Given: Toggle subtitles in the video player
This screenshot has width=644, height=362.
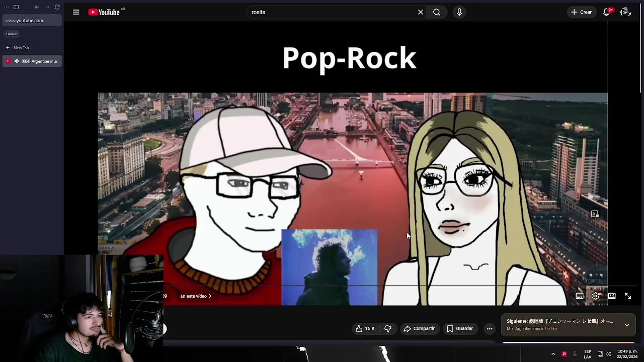Looking at the screenshot, I should coord(580,296).
